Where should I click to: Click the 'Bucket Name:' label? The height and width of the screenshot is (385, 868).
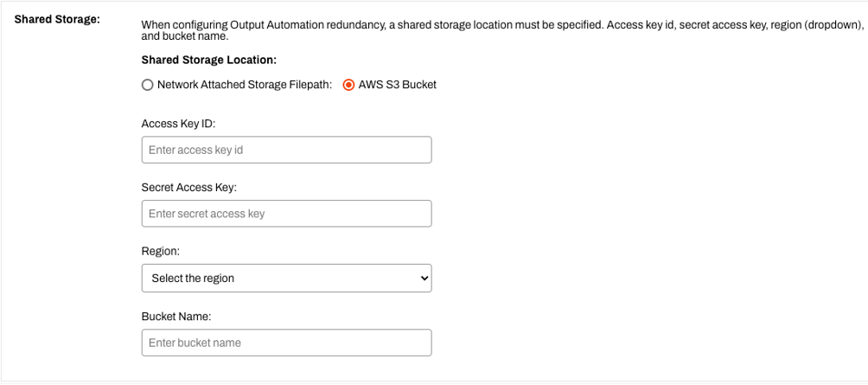coord(176,317)
